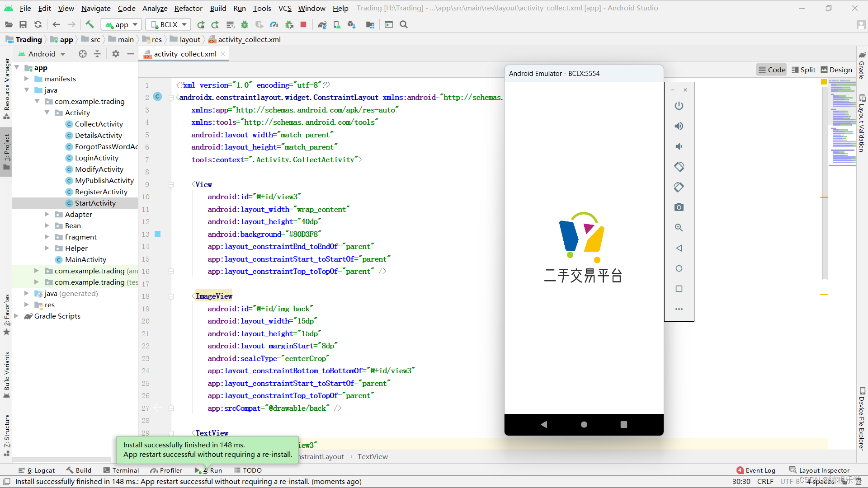This screenshot has height=488, width=868.
Task: Click on CollectActivity in project tree
Action: [99, 124]
